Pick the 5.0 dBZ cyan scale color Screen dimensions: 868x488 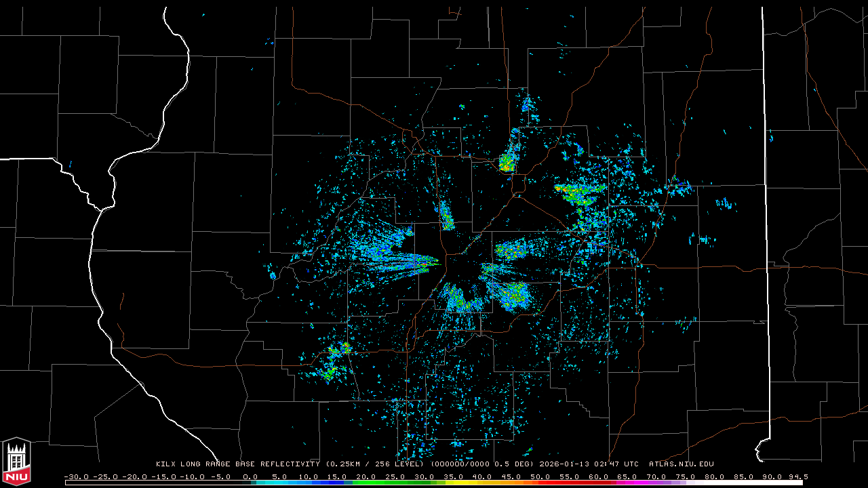pos(279,483)
